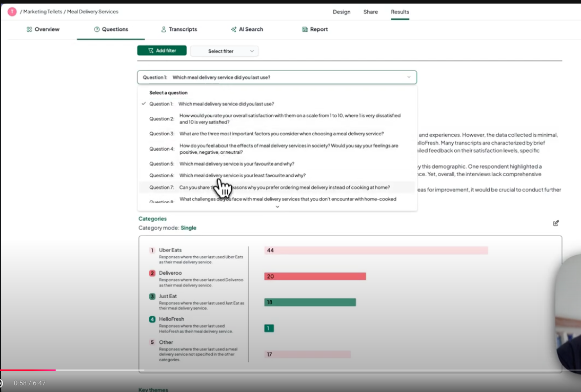Click the AI Search sparkle icon

[x=233, y=29]
